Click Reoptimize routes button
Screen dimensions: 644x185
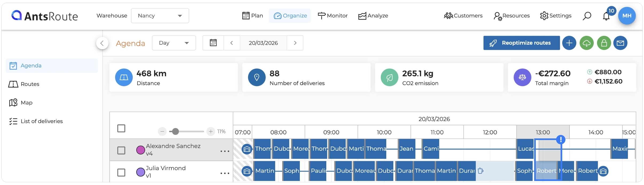pos(522,43)
